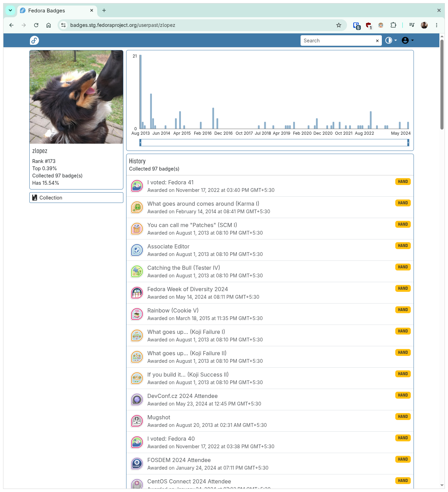Open the Rainbow (Cookie V) link

[173, 311]
